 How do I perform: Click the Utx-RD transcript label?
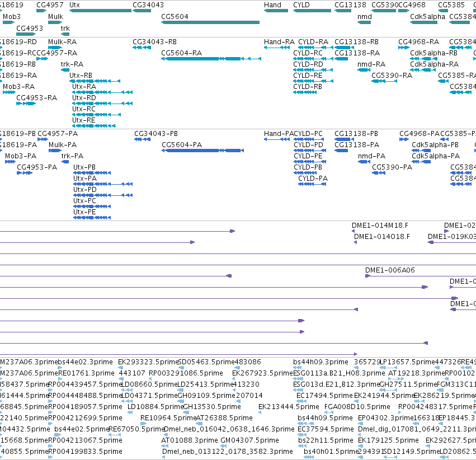pos(84,98)
